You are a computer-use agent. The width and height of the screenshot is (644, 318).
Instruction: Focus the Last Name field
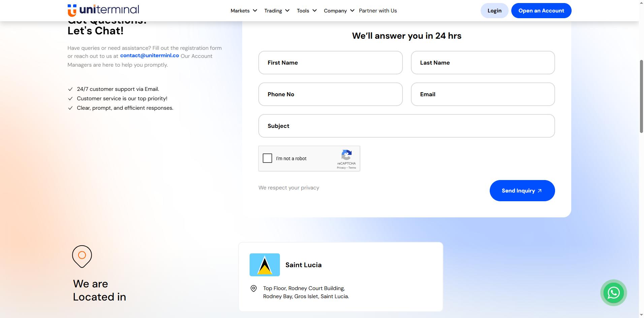tap(483, 63)
